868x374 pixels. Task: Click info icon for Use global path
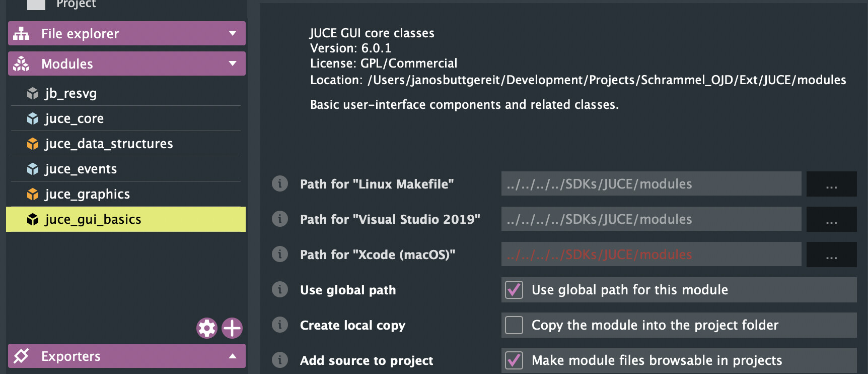[280, 290]
